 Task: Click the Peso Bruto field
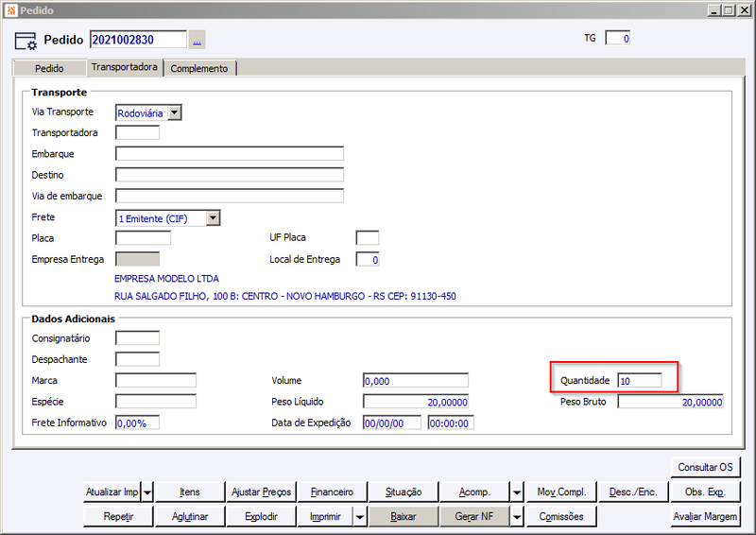[671, 402]
